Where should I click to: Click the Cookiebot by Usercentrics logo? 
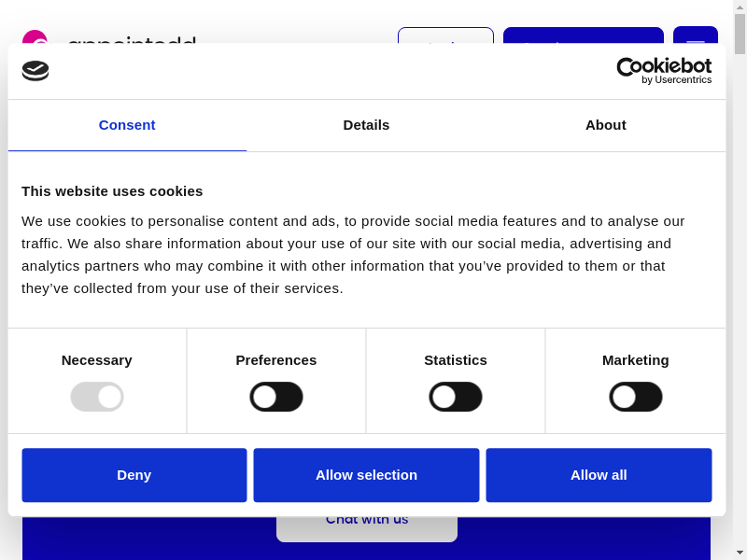coord(664,71)
